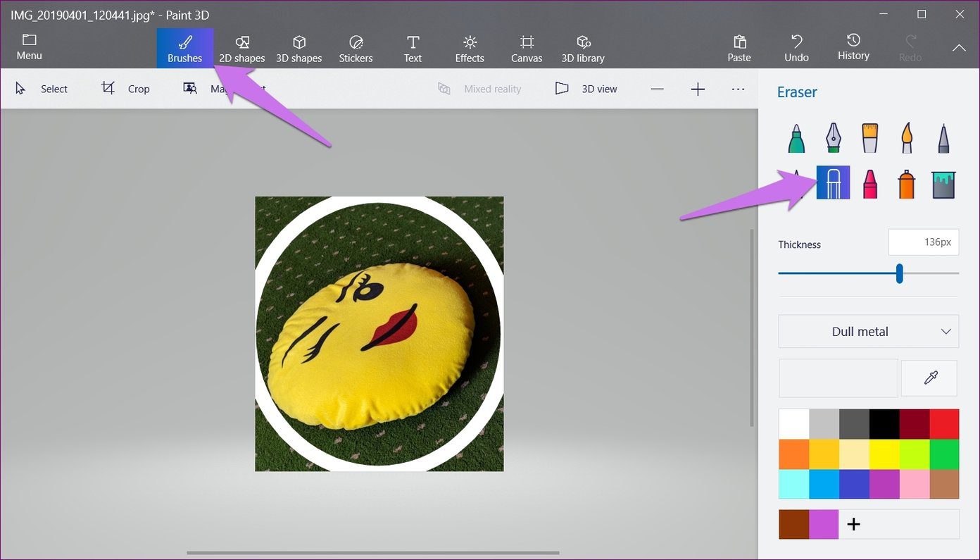This screenshot has height=560, width=980.
Task: Open the Text tab
Action: click(413, 49)
